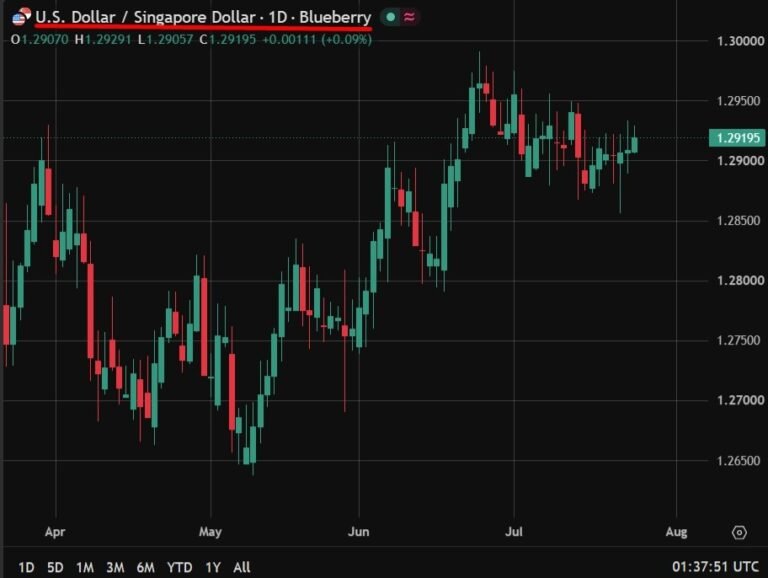The image size is (768, 578).
Task: Click current price label 1.29195
Action: (737, 138)
